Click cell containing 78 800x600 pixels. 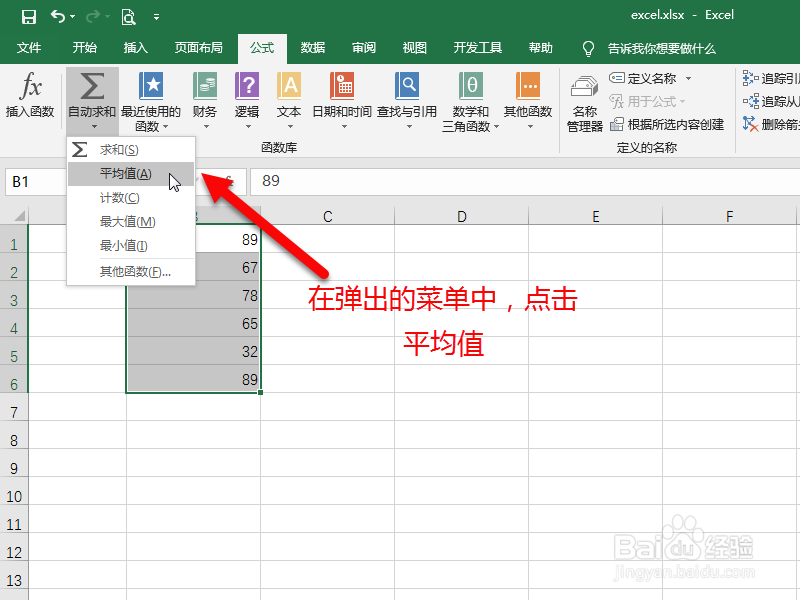point(194,295)
